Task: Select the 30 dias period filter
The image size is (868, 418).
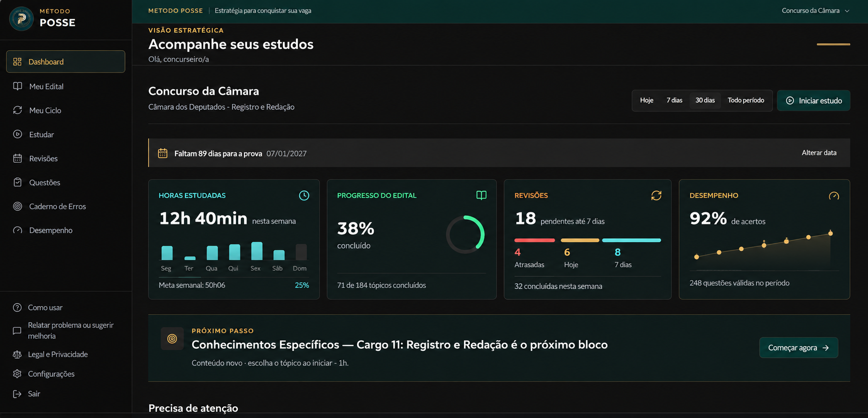Action: pos(705,100)
